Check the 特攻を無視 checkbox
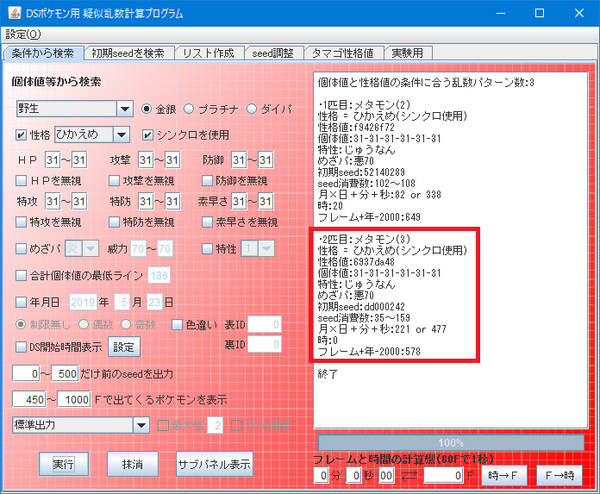Viewport: 600px width, 494px height. [x=21, y=222]
